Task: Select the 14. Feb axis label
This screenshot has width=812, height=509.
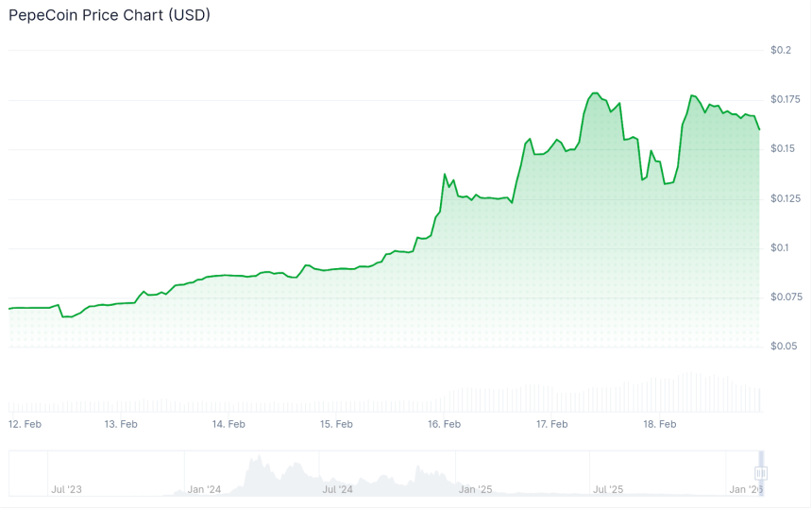Action: [228, 424]
